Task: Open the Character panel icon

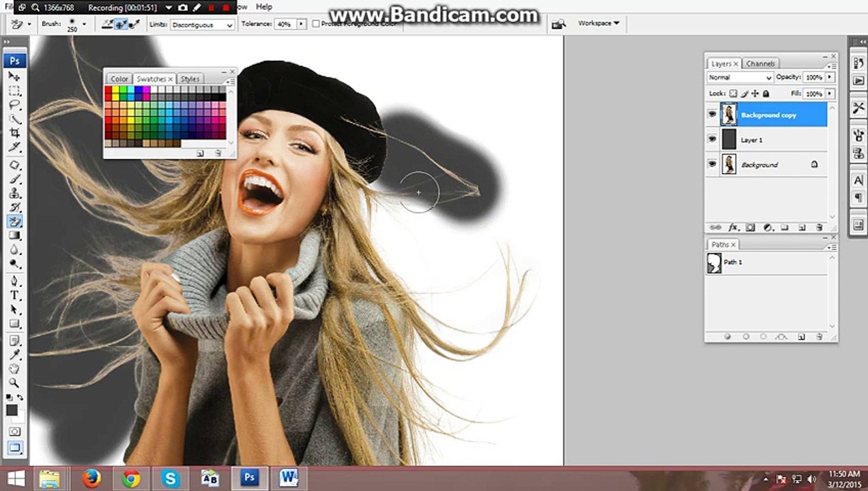Action: click(858, 181)
